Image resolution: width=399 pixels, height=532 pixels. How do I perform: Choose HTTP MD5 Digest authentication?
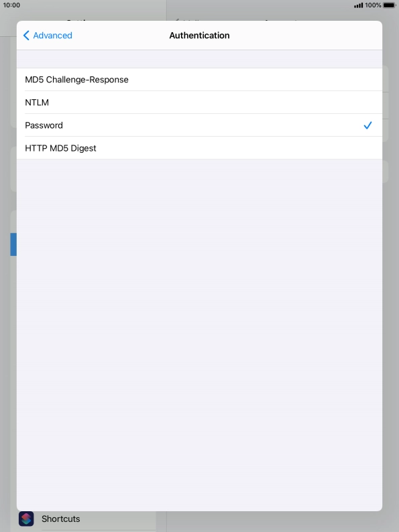[x=199, y=148]
